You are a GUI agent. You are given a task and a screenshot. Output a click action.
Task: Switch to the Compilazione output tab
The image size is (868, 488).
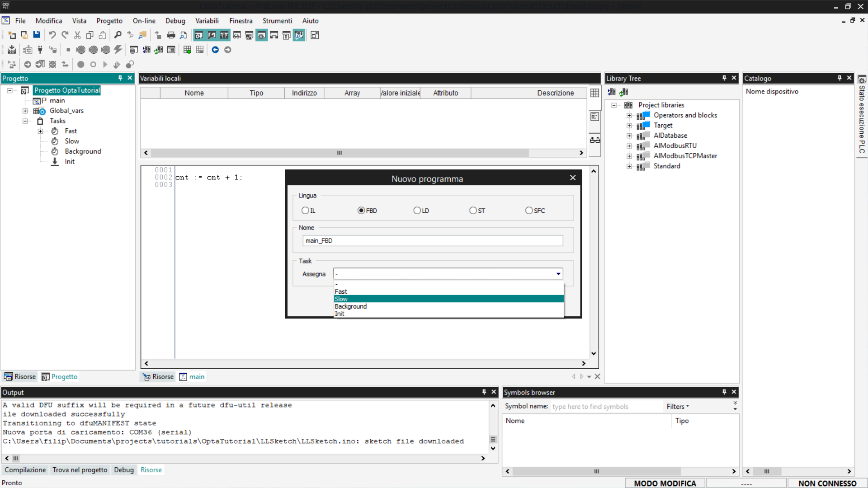click(25, 470)
